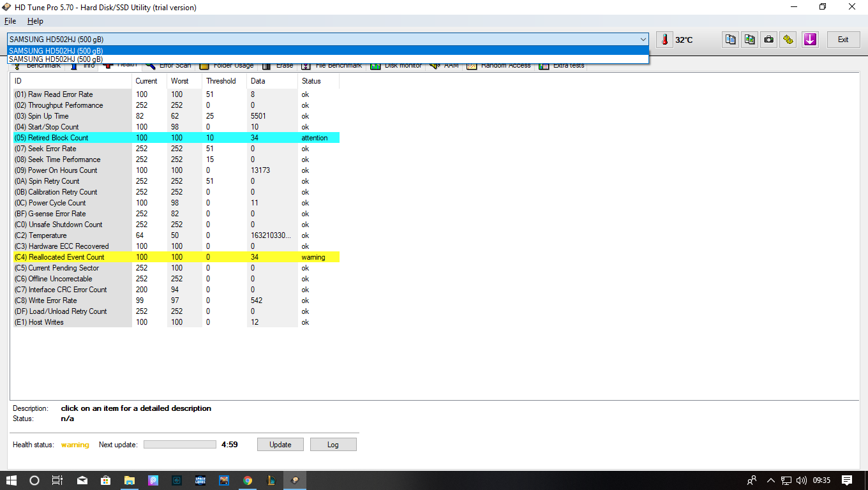Click the thermometer temperature icon
Screen dimensions: 868x490
pos(664,40)
